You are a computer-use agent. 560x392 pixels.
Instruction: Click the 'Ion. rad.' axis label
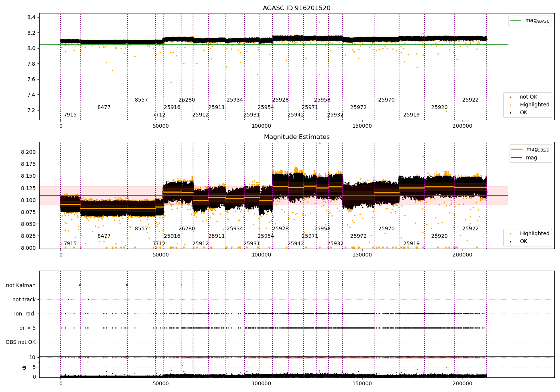click(x=25, y=314)
